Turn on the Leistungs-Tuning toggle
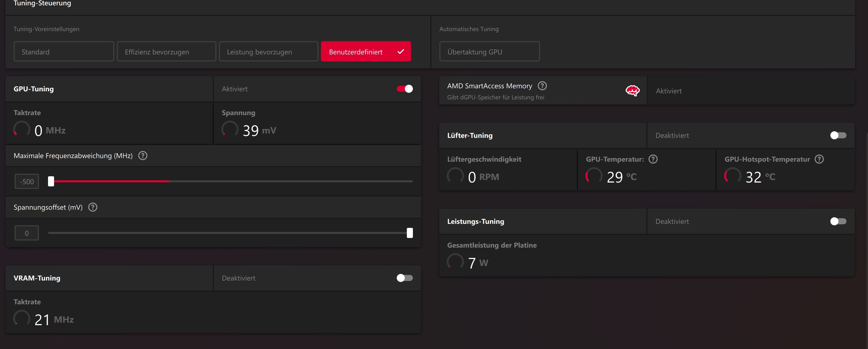This screenshot has height=349, width=868. click(838, 222)
